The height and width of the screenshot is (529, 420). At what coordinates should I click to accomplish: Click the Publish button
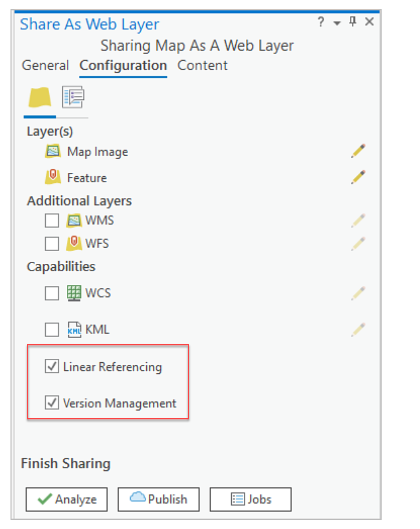[158, 499]
